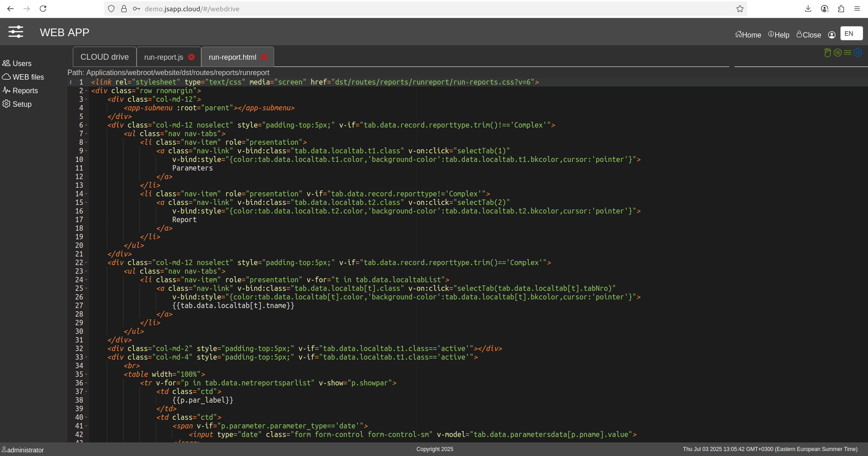Fold the li v-for block at line 24
This screenshot has height=456, width=868.
click(x=86, y=280)
